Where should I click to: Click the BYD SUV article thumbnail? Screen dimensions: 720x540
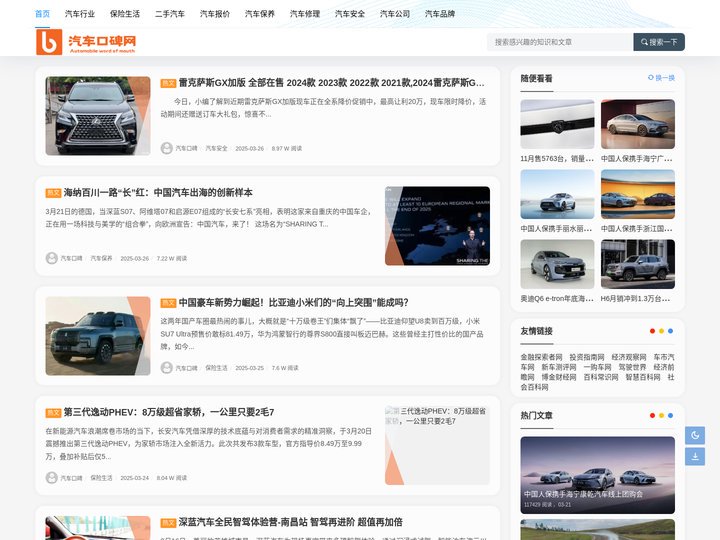[x=98, y=336]
